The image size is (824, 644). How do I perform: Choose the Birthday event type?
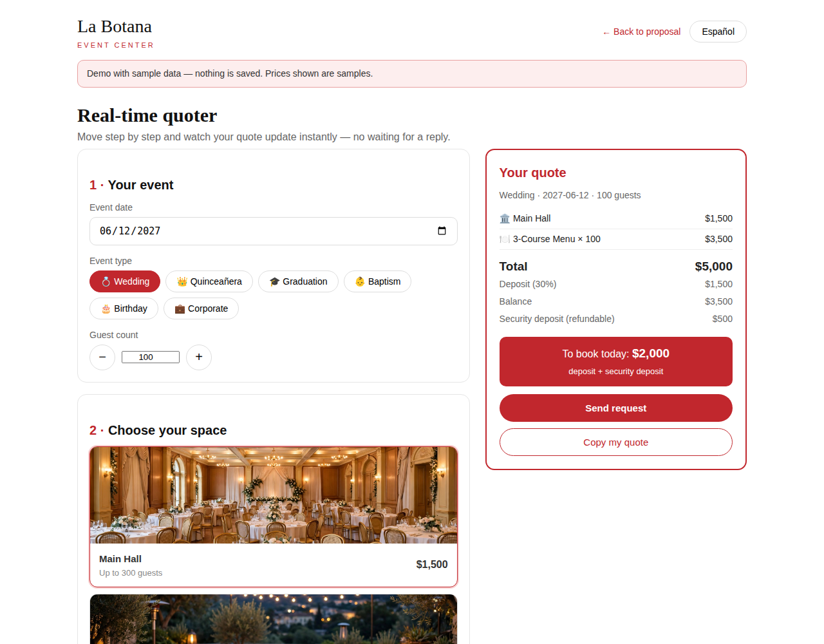[124, 308]
